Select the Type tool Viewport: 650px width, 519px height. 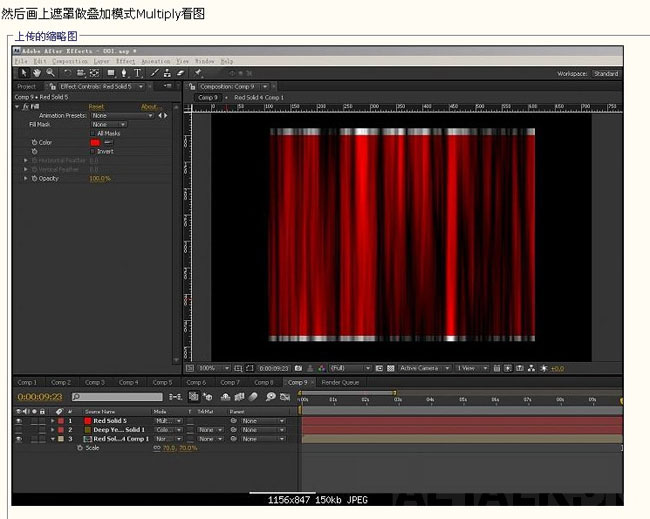[x=138, y=73]
